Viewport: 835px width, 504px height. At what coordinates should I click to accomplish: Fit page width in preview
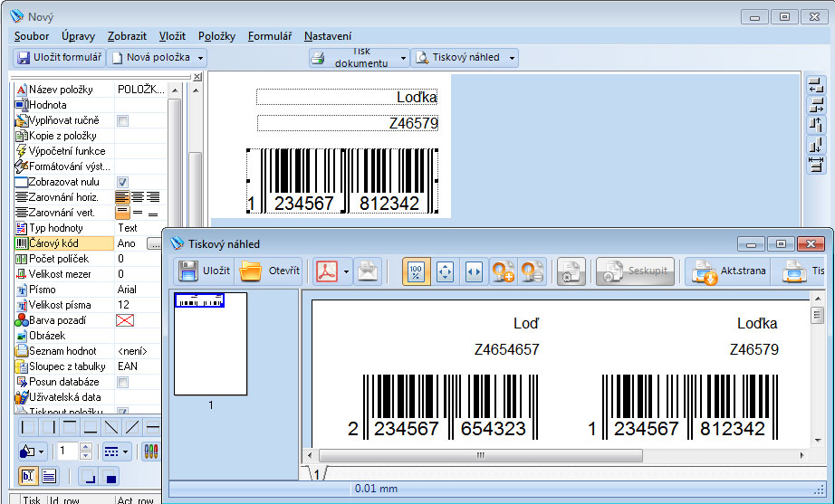[474, 271]
